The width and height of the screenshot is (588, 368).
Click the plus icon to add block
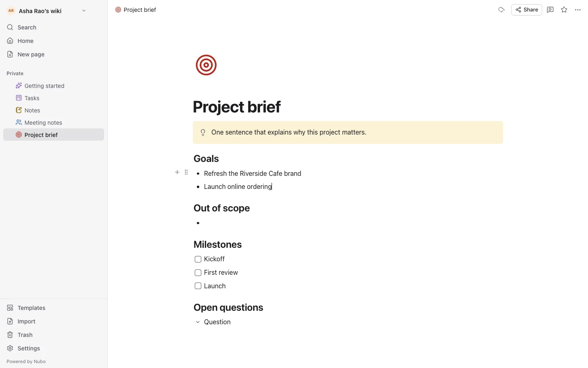point(177,172)
